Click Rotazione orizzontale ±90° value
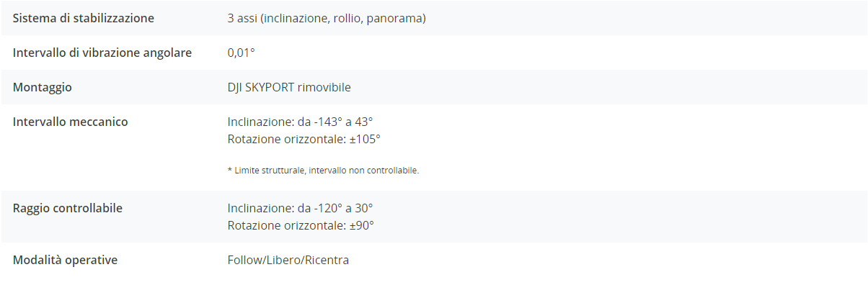 pyautogui.click(x=301, y=225)
